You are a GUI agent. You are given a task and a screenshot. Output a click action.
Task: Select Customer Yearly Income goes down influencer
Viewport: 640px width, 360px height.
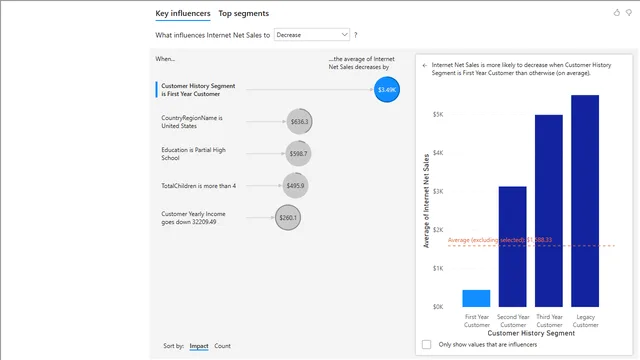click(193, 218)
